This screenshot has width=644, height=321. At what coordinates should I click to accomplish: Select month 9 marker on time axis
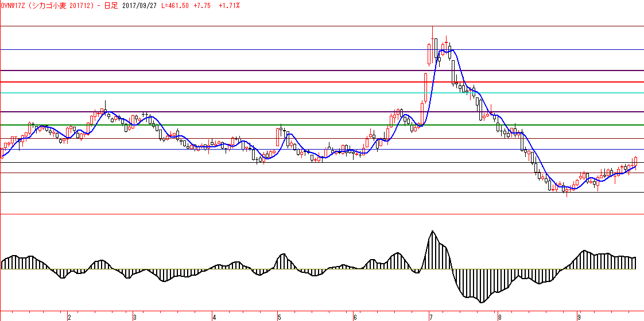(579, 318)
